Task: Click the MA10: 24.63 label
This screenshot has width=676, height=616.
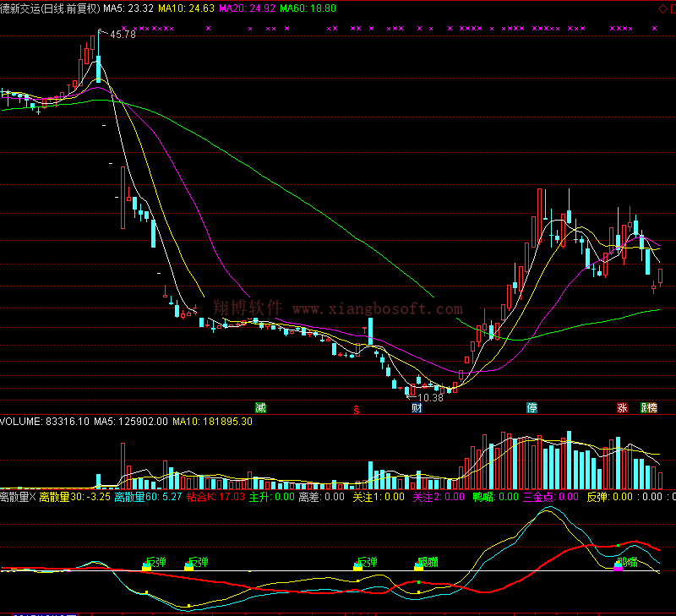Action: (x=186, y=8)
